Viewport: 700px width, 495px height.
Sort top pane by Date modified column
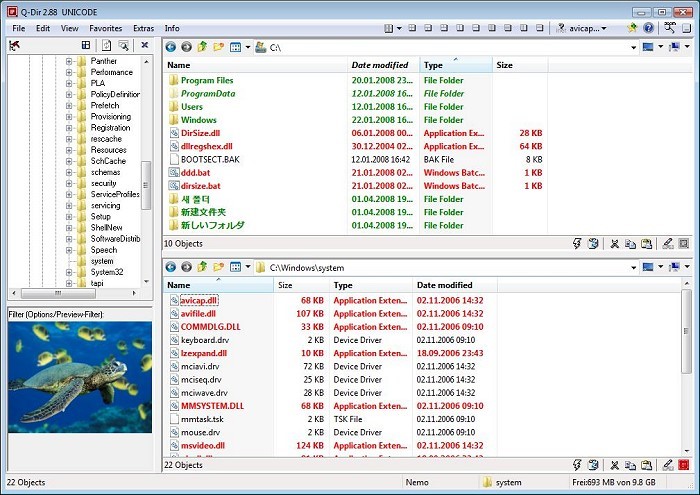click(380, 65)
